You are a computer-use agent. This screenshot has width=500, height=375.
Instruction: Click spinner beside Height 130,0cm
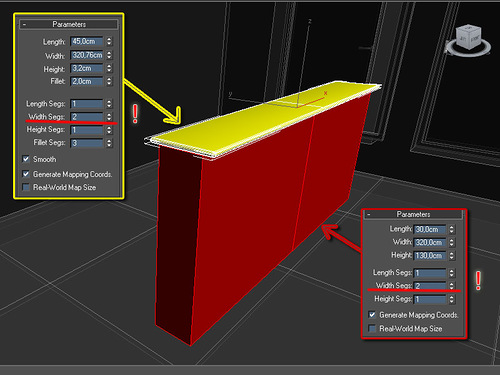click(x=452, y=256)
